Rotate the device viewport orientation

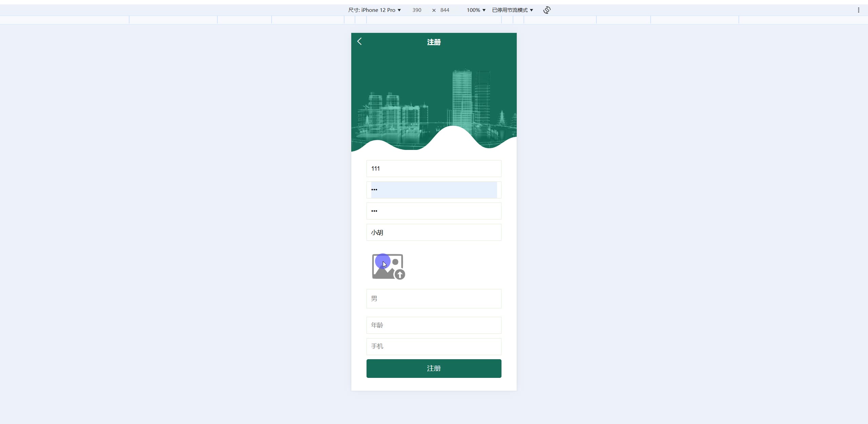(547, 10)
